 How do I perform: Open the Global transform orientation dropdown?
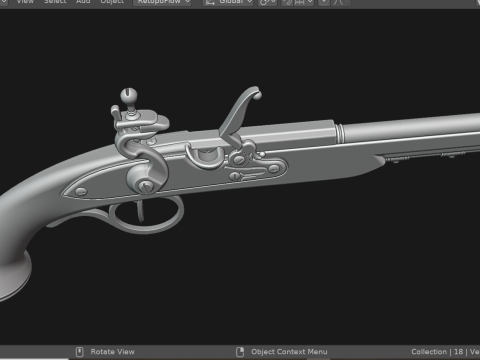[228, 2]
